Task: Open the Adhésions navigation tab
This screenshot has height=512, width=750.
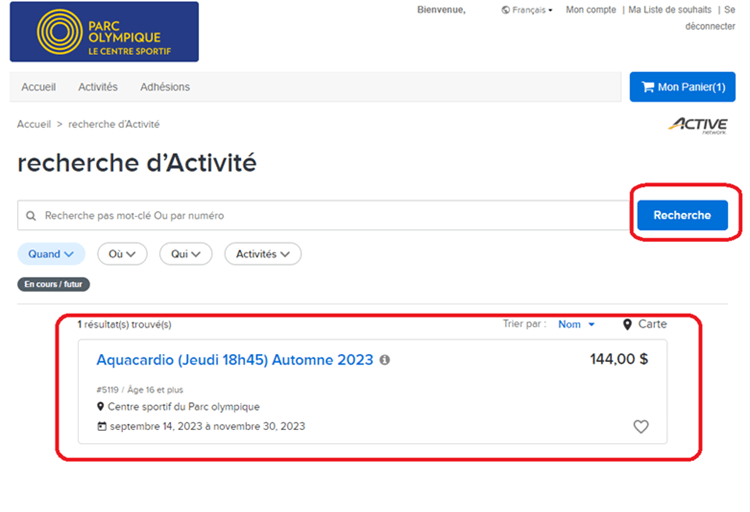Action: click(165, 87)
